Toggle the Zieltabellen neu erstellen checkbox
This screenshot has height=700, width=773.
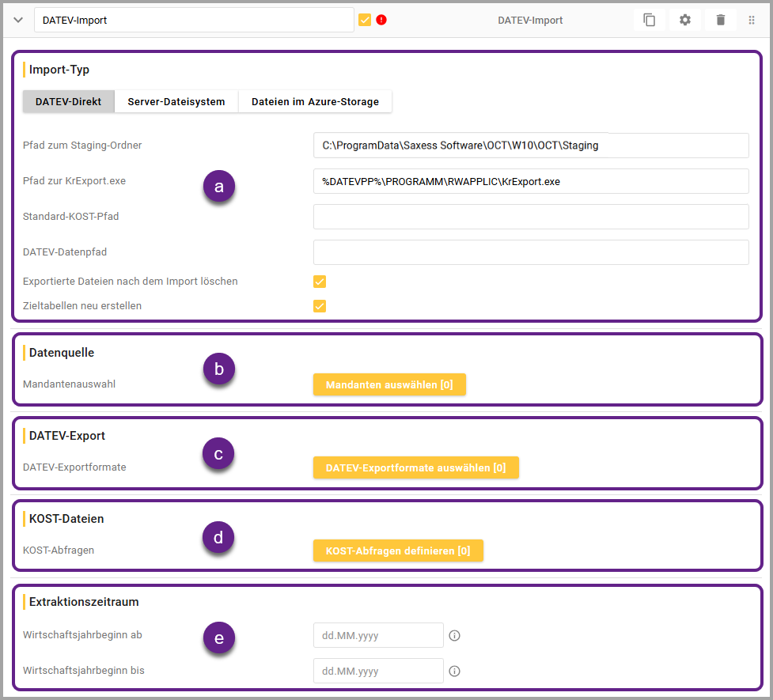pyautogui.click(x=320, y=306)
